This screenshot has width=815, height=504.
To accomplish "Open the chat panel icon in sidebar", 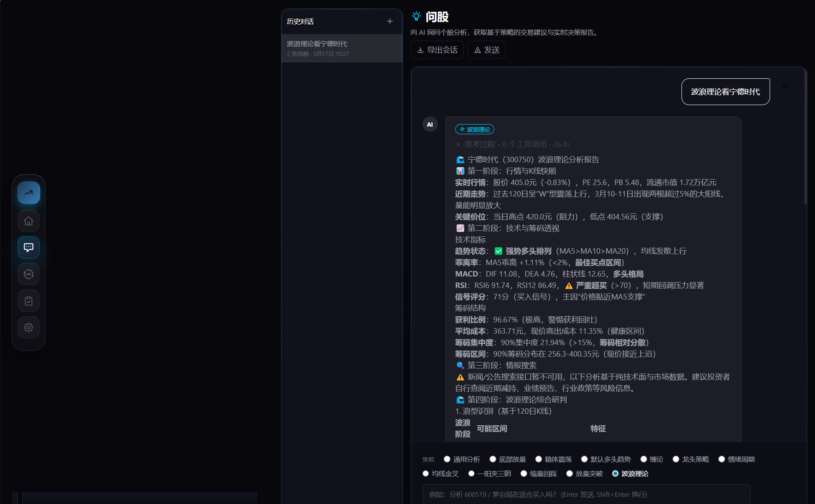I will coord(28,247).
